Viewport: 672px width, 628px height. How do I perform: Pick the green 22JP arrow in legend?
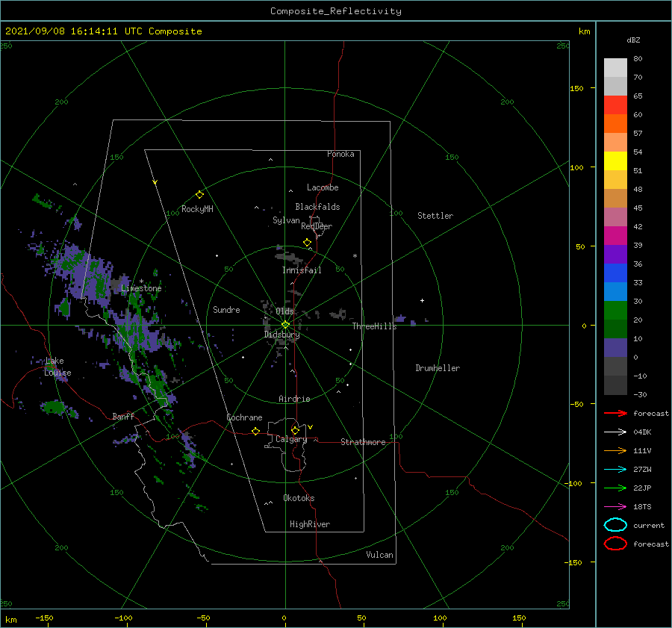pos(615,488)
